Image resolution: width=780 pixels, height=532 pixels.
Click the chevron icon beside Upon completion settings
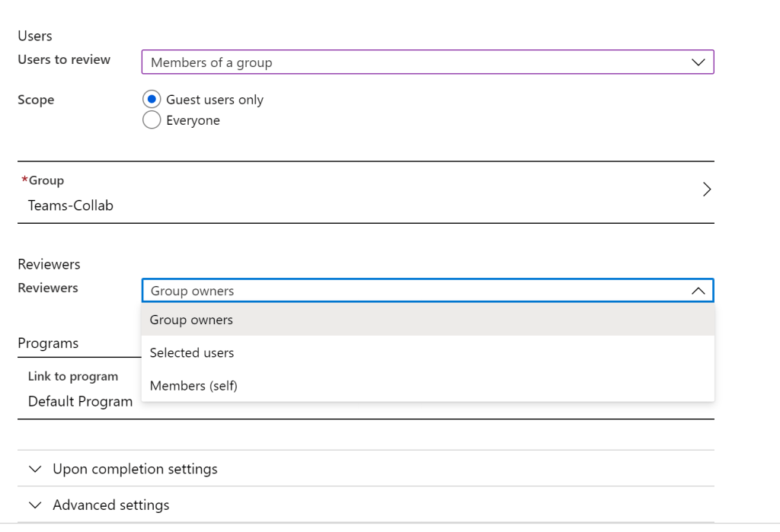pyautogui.click(x=34, y=469)
